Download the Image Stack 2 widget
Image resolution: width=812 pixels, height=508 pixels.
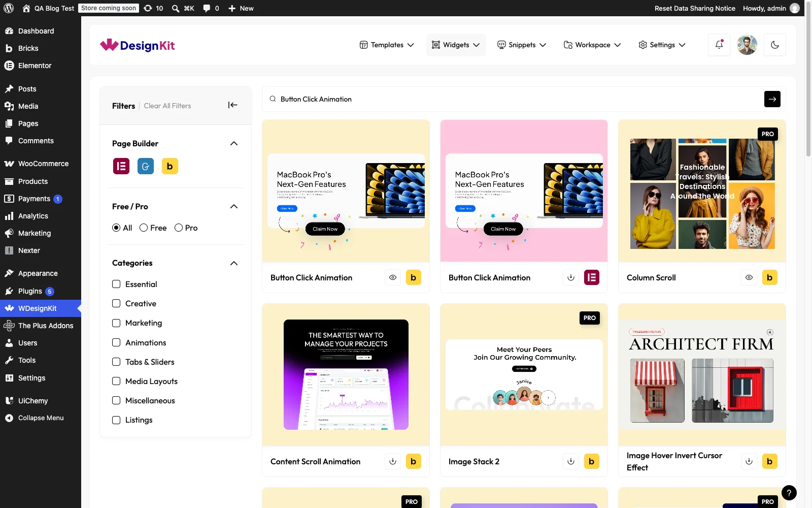click(x=571, y=461)
